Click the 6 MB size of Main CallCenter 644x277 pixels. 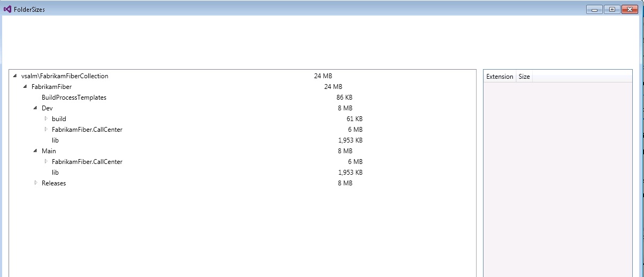tap(355, 162)
